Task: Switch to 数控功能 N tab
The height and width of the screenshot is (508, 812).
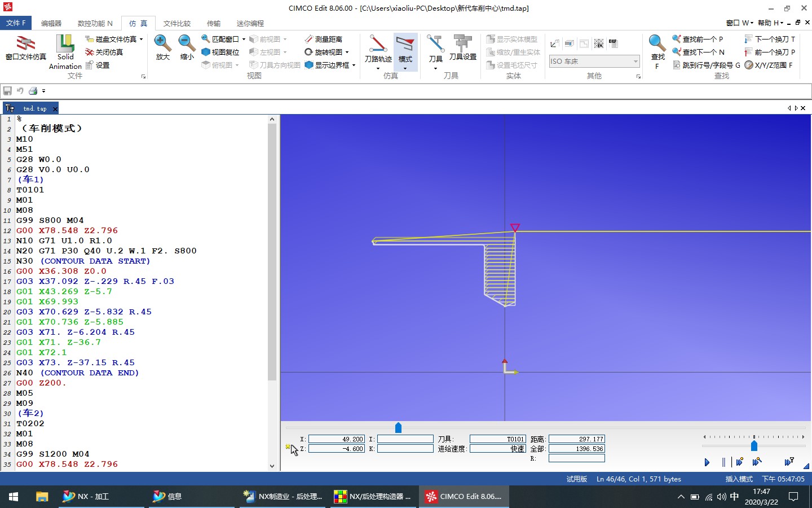Action: point(95,23)
